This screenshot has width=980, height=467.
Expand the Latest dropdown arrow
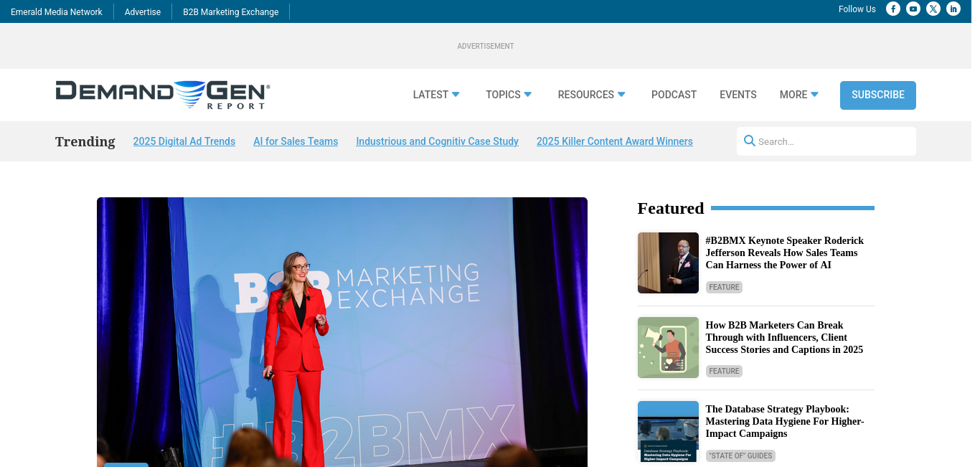[456, 95]
